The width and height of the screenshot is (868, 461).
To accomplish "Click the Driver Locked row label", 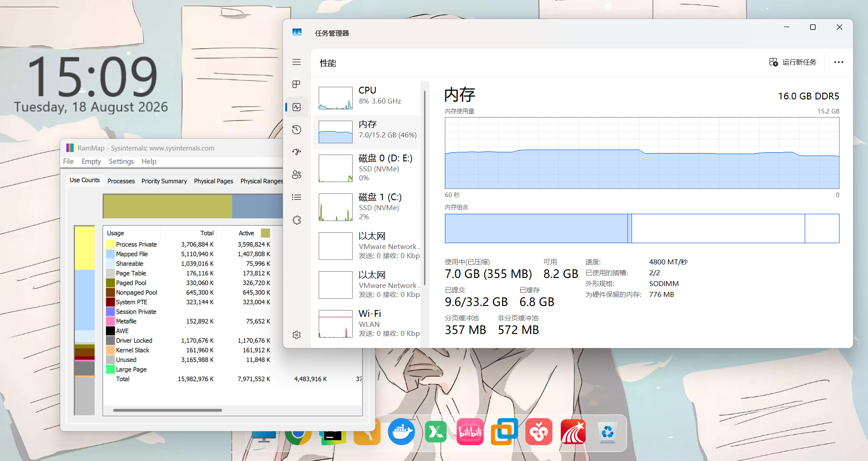I will coord(134,341).
